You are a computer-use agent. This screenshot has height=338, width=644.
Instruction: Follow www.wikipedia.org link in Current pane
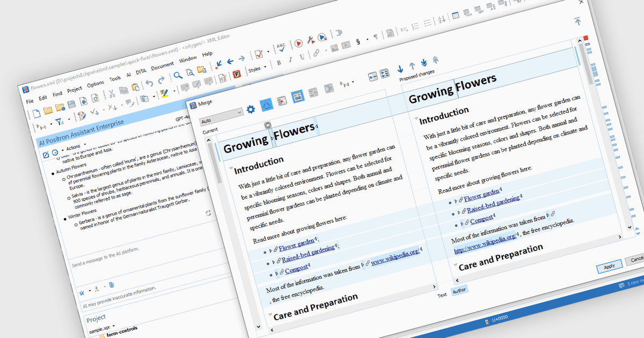click(395, 256)
